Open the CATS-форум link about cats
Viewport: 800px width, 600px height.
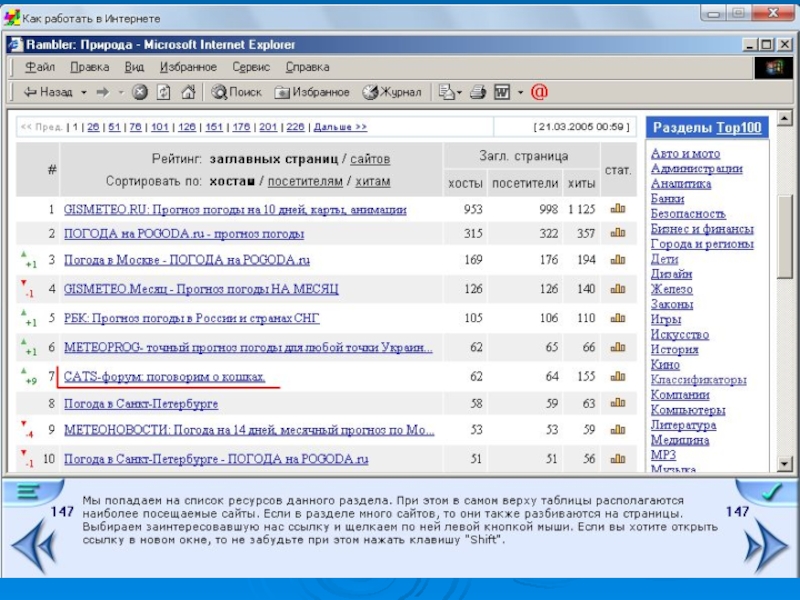165,377
